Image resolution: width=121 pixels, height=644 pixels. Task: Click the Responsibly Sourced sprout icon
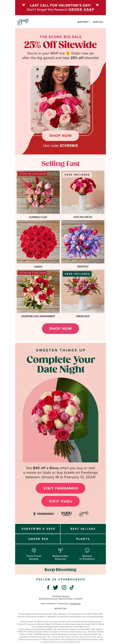(x=60, y=550)
